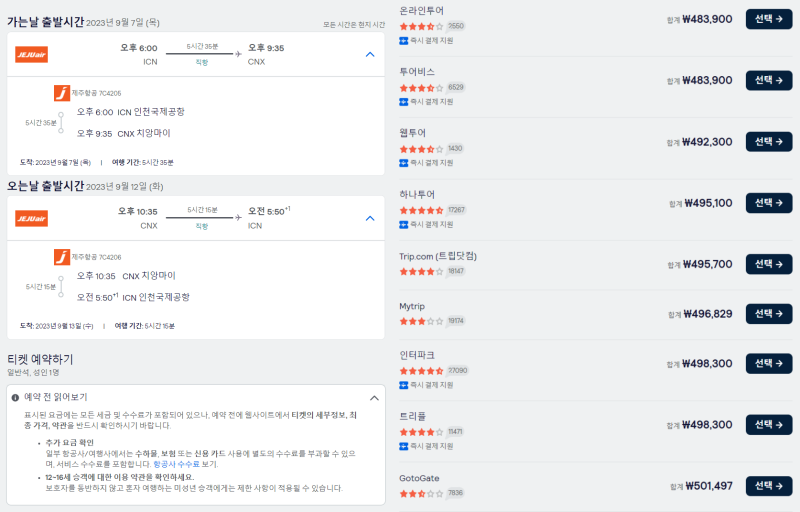Click the star rating for 하나투어
Image resolution: width=800 pixels, height=512 pixels.
pyautogui.click(x=421, y=210)
